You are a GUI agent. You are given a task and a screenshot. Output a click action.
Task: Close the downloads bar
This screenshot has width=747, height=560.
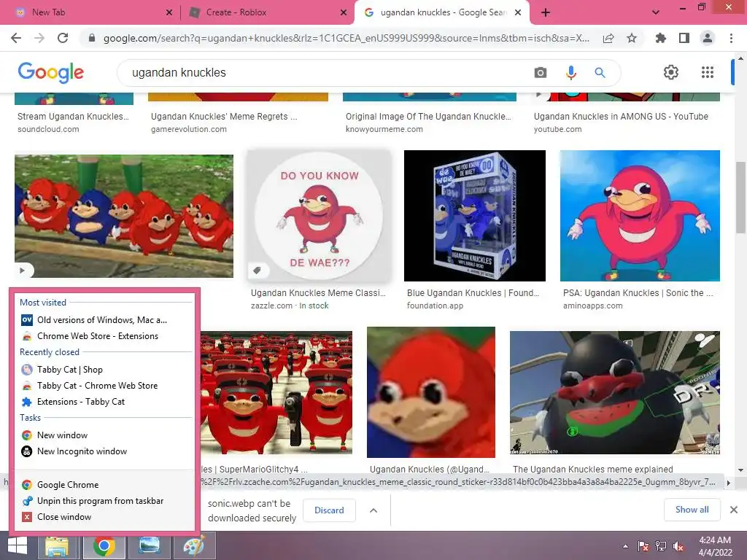734,510
